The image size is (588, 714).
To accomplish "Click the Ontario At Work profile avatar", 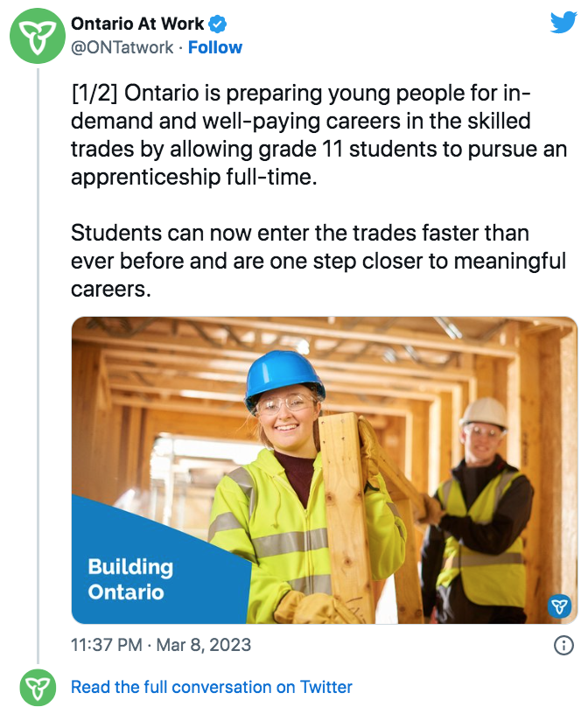I will coord(35,36).
